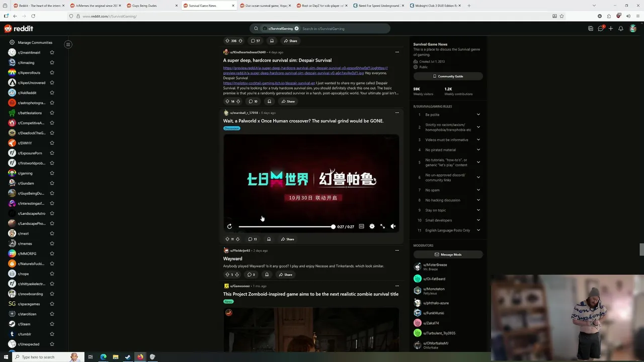Downvote the Despair Survival post
Screen dimensions: 644x362
click(238, 102)
